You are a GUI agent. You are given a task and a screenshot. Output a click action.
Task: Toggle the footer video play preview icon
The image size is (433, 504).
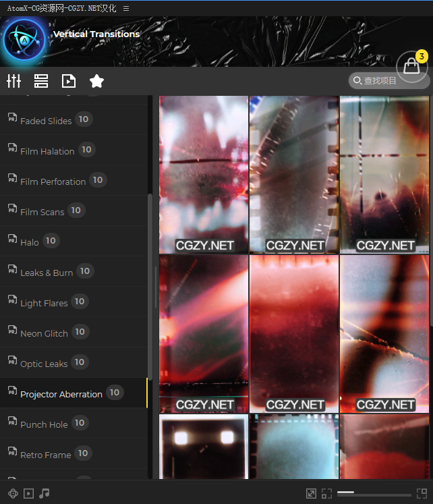click(28, 493)
